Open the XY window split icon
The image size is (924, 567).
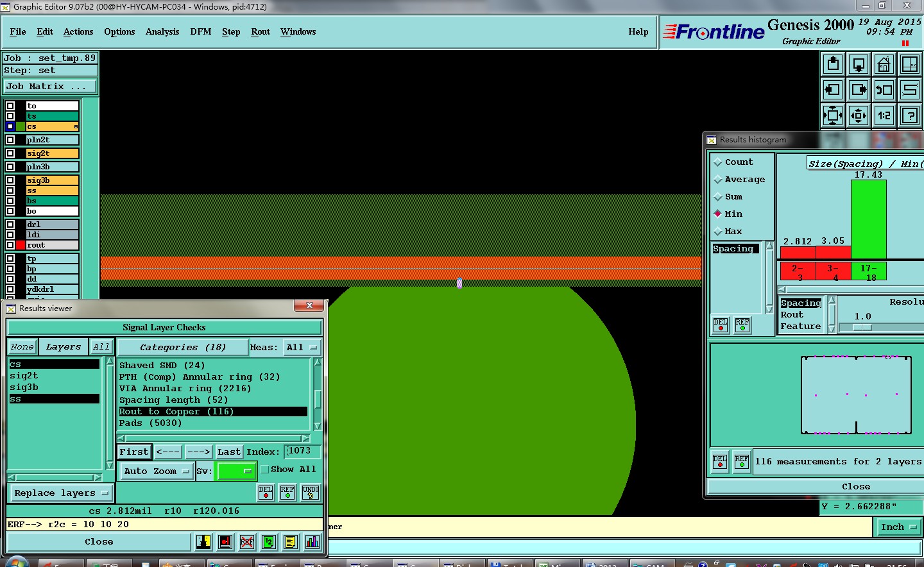(x=910, y=64)
